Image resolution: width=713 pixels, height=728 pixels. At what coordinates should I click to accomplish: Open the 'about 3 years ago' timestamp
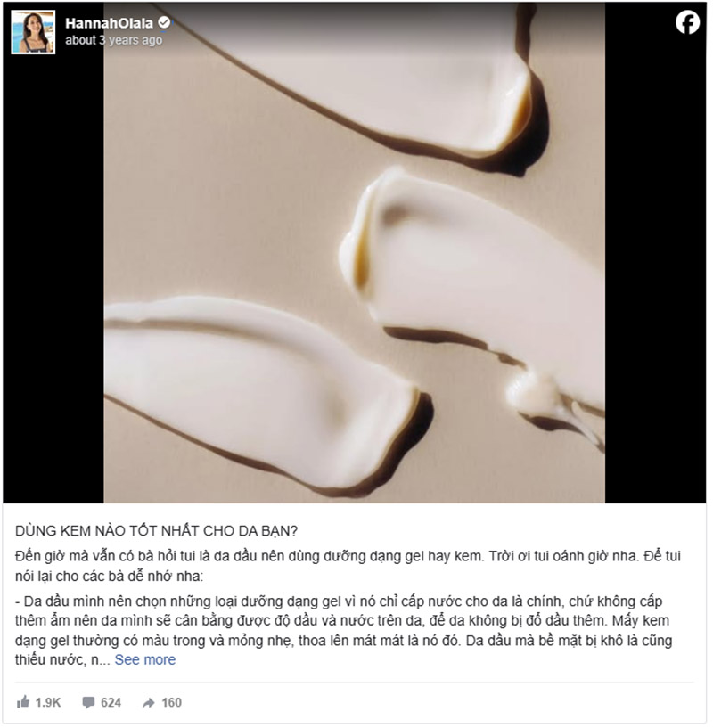114,40
